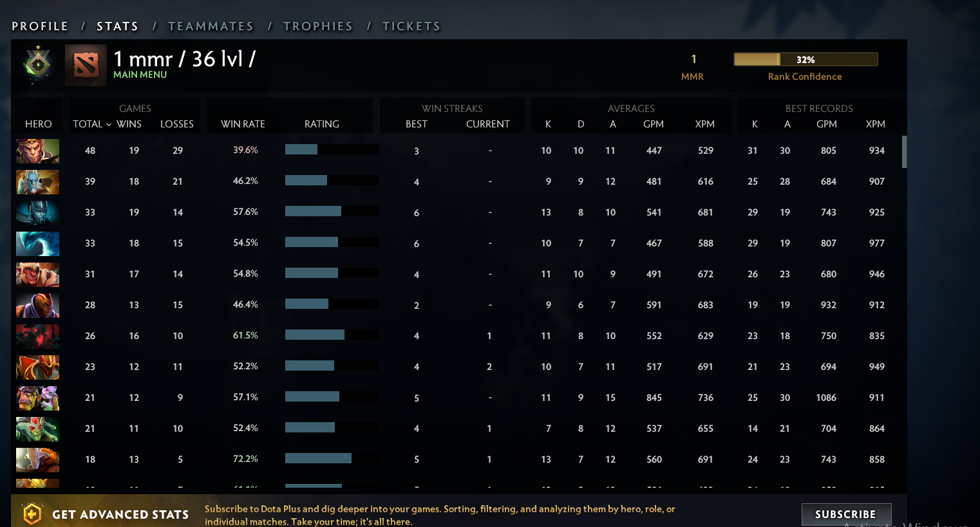Click the vertical scrollbar on the right

point(904,151)
